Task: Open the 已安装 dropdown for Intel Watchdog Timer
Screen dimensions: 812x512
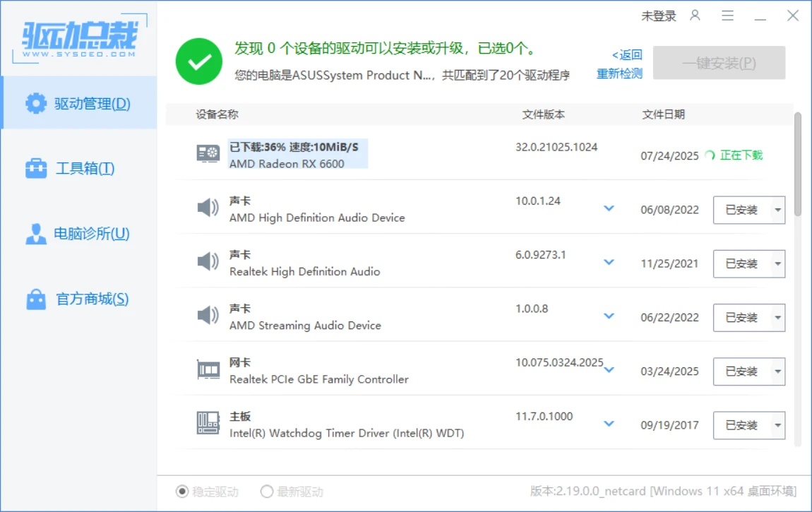Action: coord(777,426)
